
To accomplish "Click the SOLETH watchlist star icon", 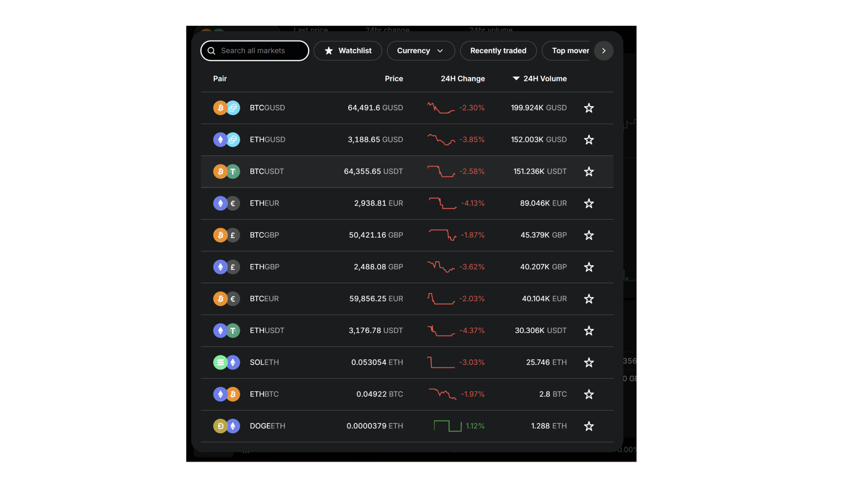I will coord(589,362).
